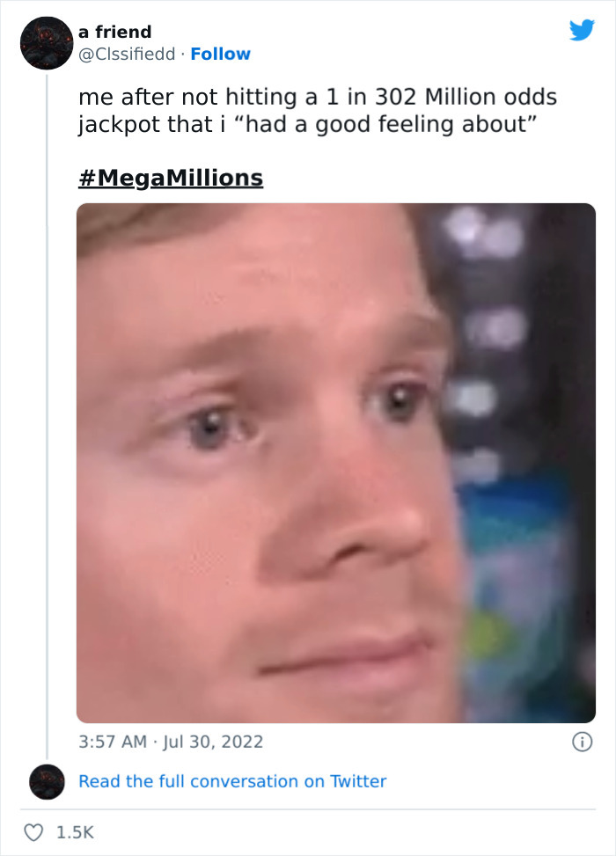Read the full conversation on Twitter
Viewport: 616px width, 856px height.
[233, 781]
